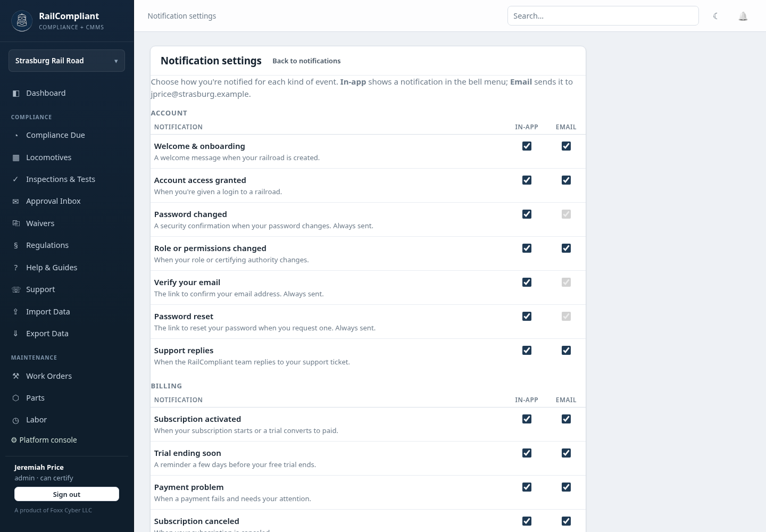
Task: Click the Sign out button
Action: [66, 494]
